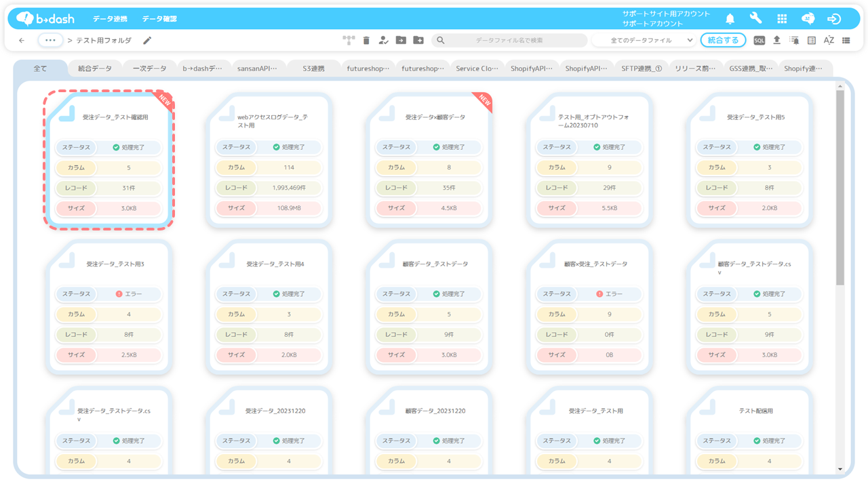The image size is (868, 488).
Task: Switch to the 一次データ tab
Action: [x=149, y=68]
